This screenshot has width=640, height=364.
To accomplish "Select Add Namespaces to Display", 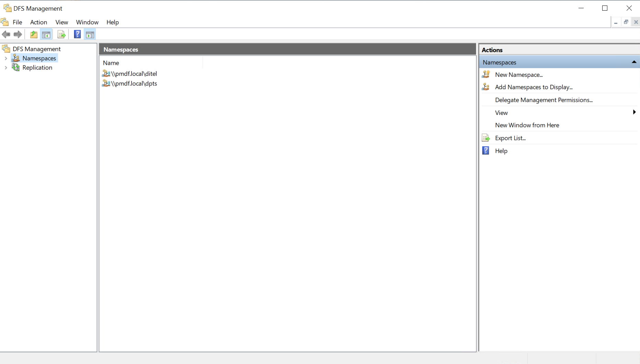I will click(534, 87).
